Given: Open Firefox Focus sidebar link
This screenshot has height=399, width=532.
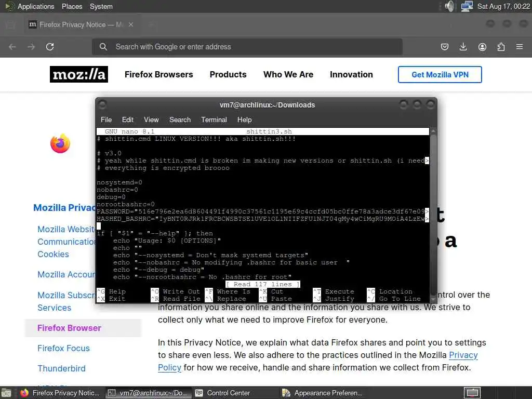Looking at the screenshot, I should click(63, 348).
